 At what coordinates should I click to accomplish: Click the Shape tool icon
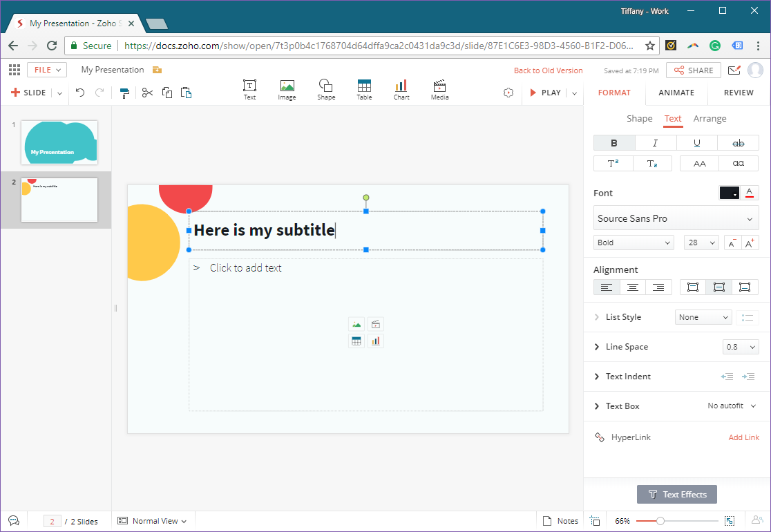click(325, 90)
